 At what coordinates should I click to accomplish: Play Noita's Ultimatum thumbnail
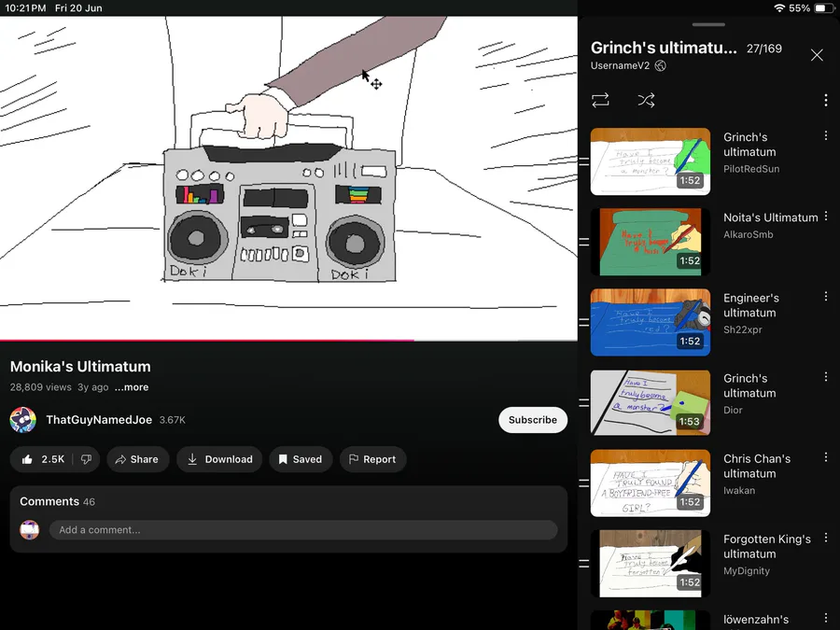coord(651,242)
